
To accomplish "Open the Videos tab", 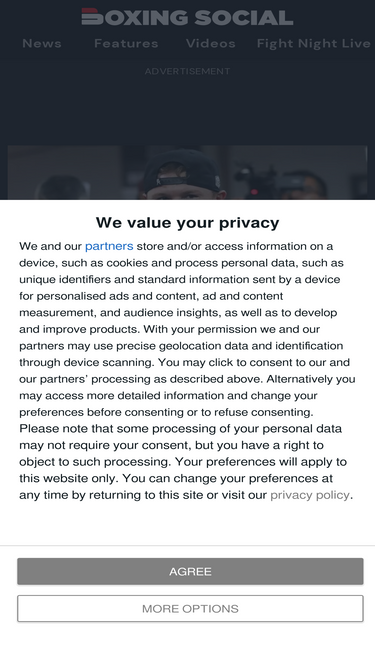I will [210, 43].
